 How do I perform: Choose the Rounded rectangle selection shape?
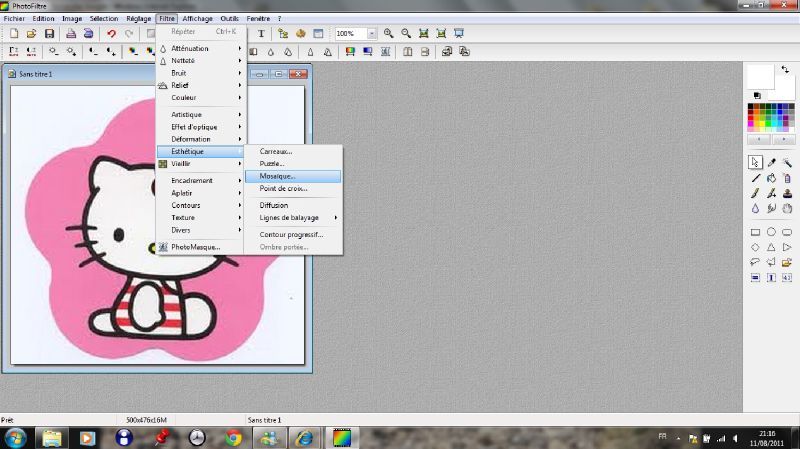(x=787, y=232)
